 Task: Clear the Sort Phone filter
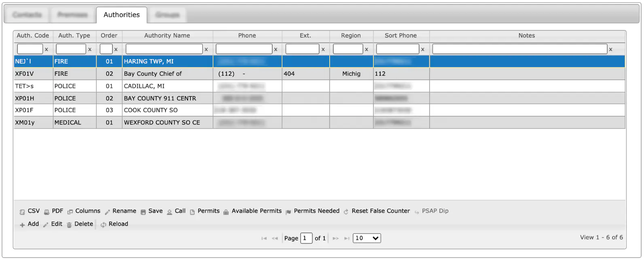point(423,49)
